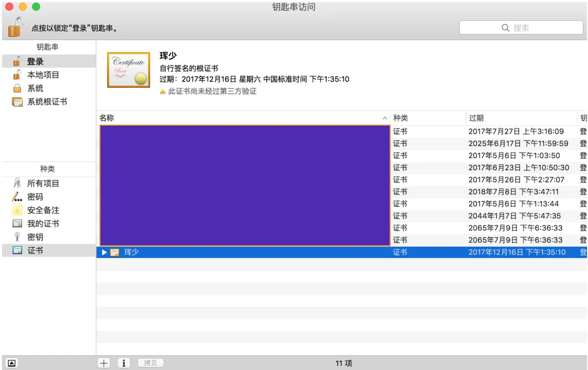Screen dimensions: 588x370
Task: Show 我的证书 category
Action: [x=48, y=224]
